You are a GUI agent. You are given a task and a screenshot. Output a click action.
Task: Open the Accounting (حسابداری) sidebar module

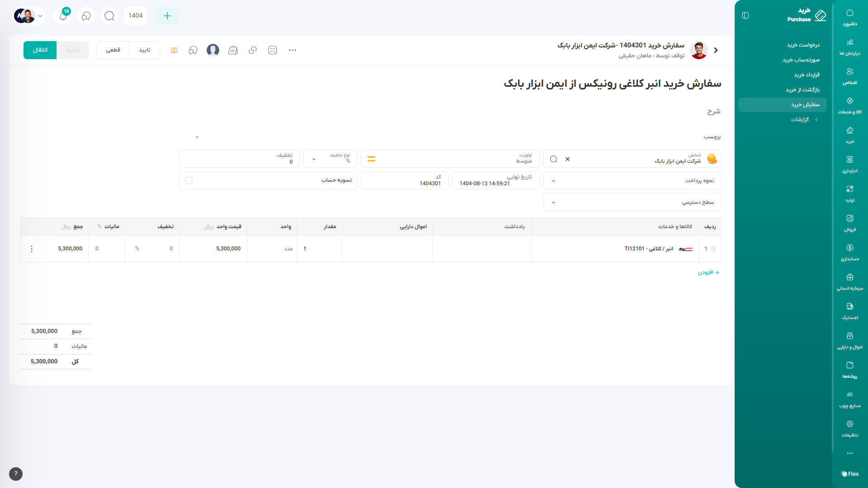pyautogui.click(x=849, y=252)
